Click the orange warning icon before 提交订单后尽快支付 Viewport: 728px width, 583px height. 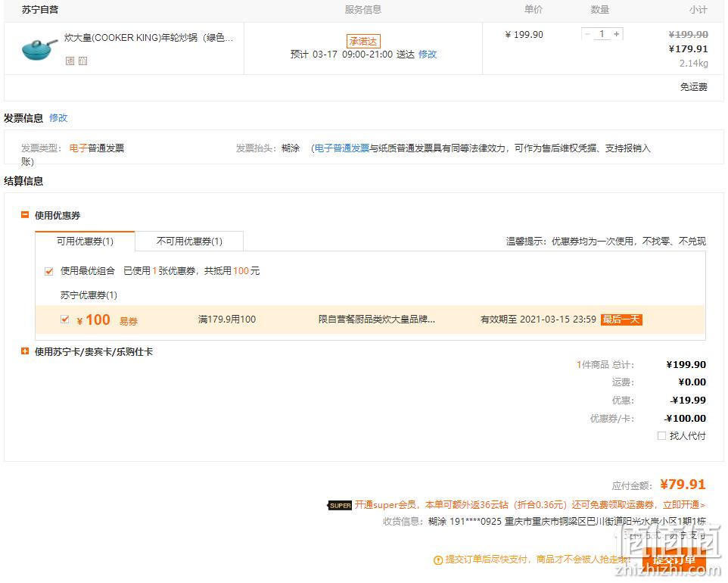pyautogui.click(x=438, y=560)
